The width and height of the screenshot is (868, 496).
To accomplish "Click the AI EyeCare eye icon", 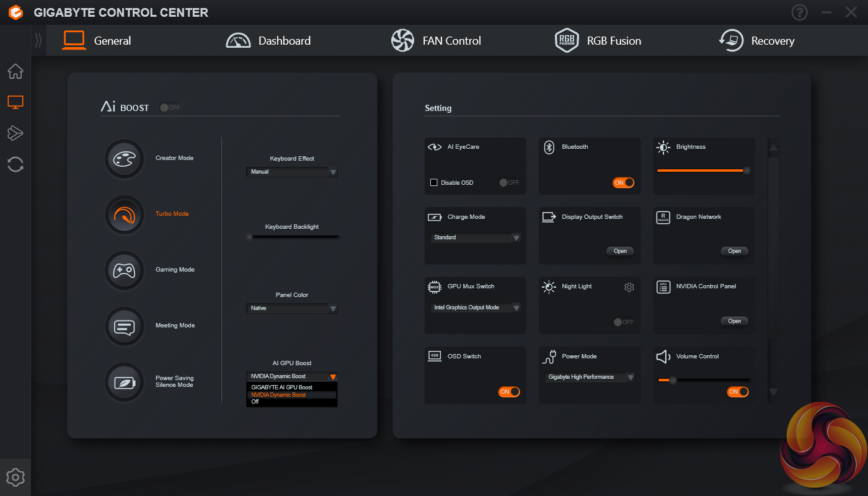I will pyautogui.click(x=435, y=148).
